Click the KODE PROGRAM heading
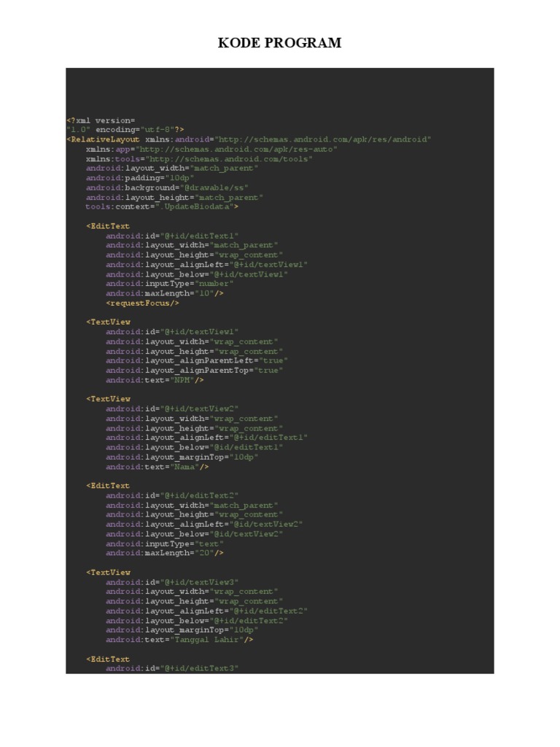This screenshot has width=560, height=747. (279, 43)
